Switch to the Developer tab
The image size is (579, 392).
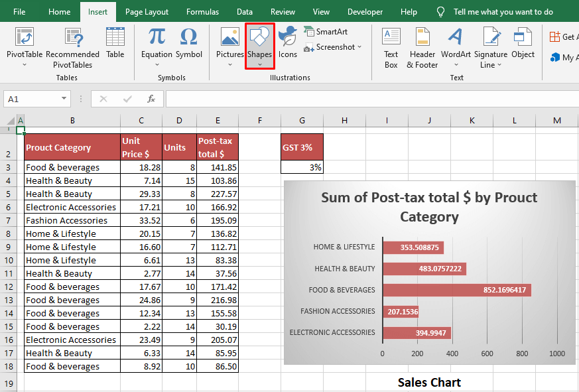[365, 11]
